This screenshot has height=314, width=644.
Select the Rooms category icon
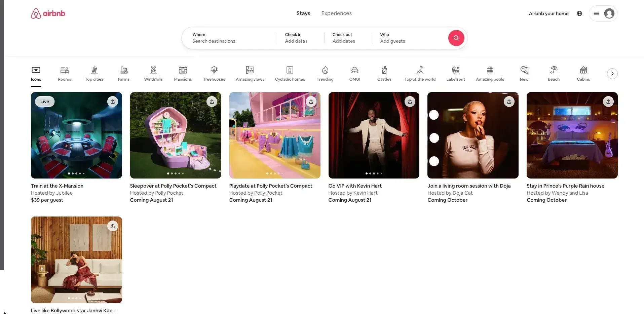[x=65, y=74]
